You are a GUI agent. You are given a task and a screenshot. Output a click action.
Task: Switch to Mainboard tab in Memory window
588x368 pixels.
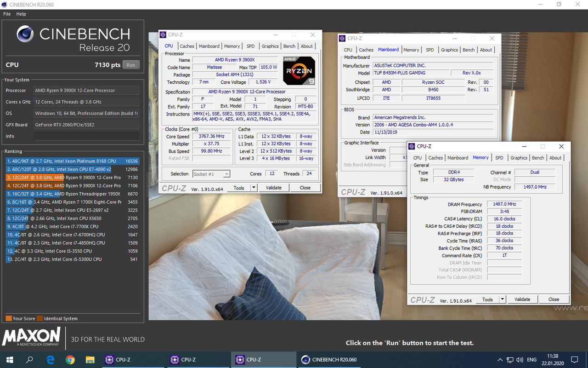(x=458, y=158)
